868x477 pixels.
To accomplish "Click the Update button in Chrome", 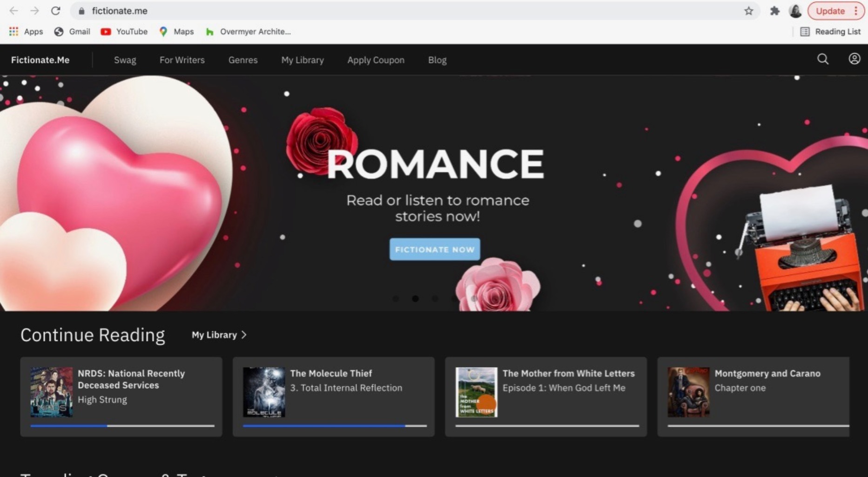I will [x=830, y=11].
